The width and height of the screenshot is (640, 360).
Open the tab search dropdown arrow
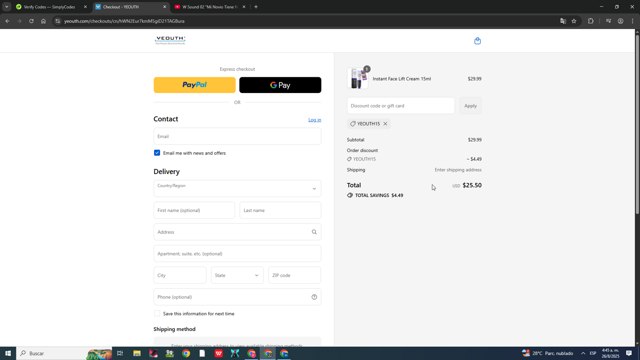tap(7, 7)
